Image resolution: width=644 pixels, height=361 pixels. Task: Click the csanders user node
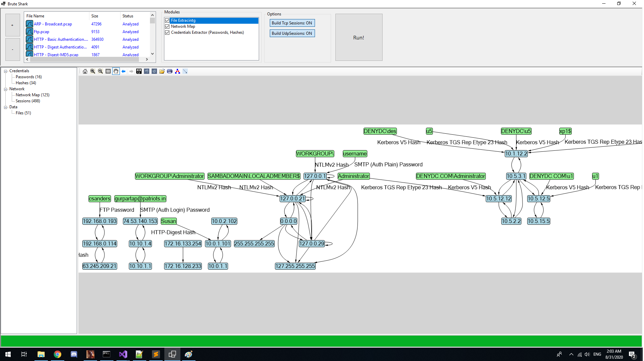click(100, 199)
